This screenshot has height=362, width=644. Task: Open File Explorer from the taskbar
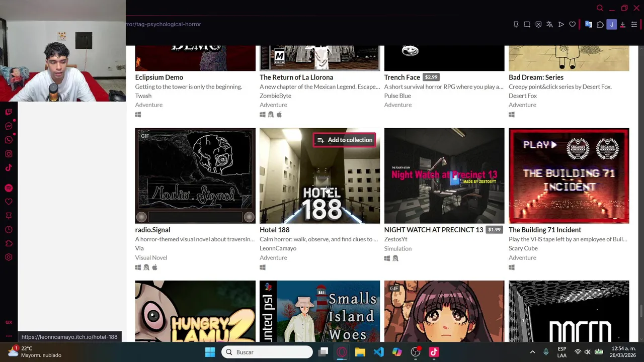(360, 352)
